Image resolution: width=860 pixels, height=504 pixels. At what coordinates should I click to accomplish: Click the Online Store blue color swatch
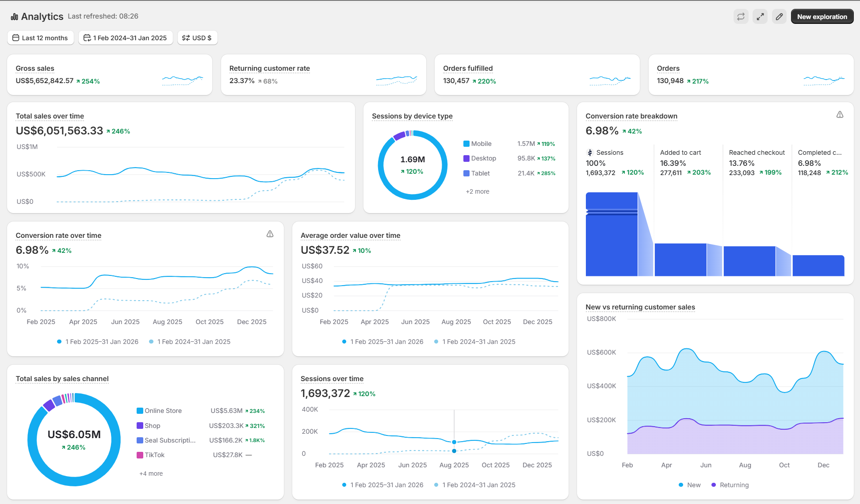pos(140,411)
